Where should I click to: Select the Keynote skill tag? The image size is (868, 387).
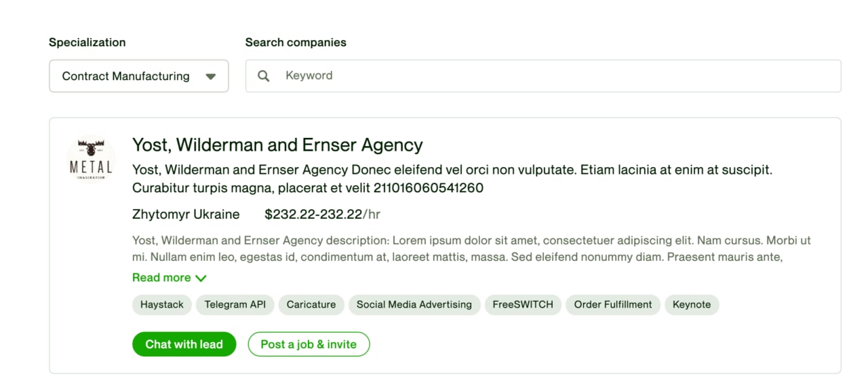tap(692, 305)
